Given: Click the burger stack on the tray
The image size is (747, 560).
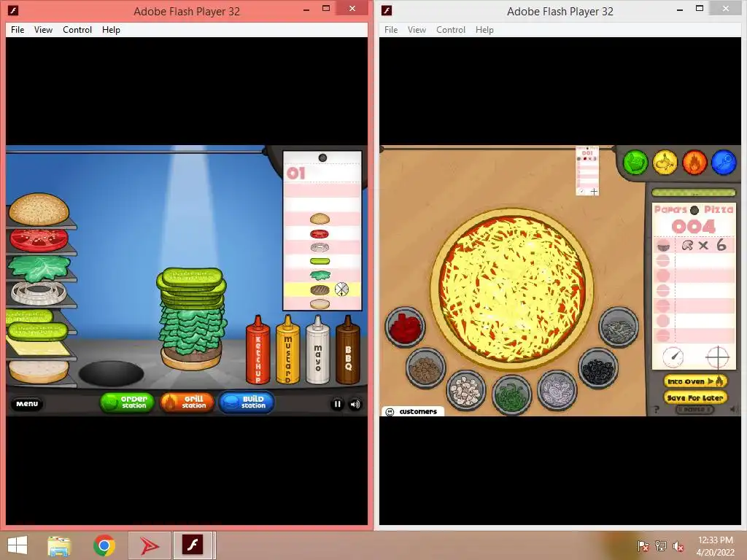Looking at the screenshot, I should [x=192, y=319].
